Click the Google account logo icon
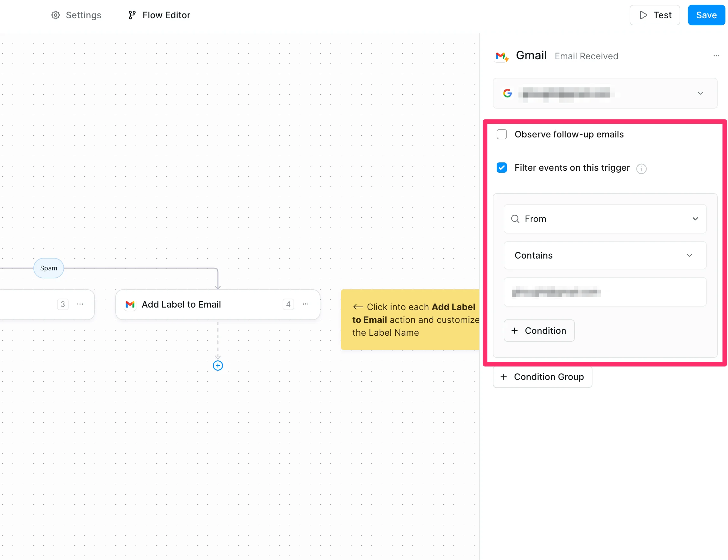Screen dimensions: 728x560 click(x=507, y=93)
